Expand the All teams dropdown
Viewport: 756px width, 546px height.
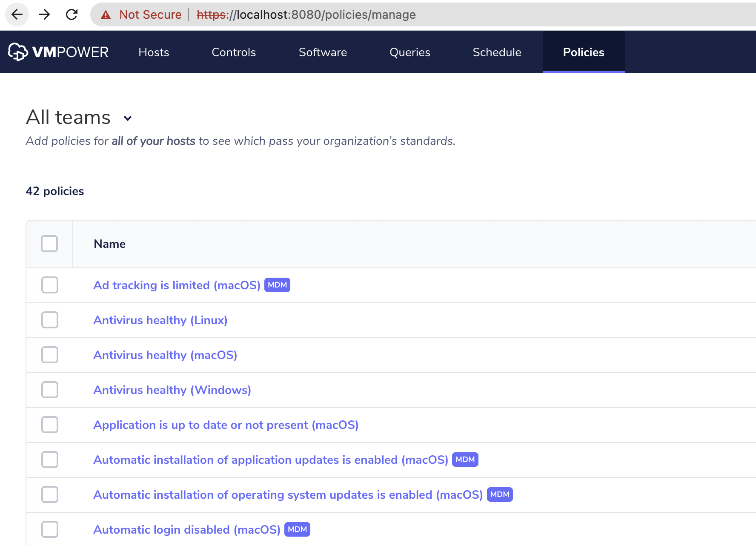(x=80, y=118)
